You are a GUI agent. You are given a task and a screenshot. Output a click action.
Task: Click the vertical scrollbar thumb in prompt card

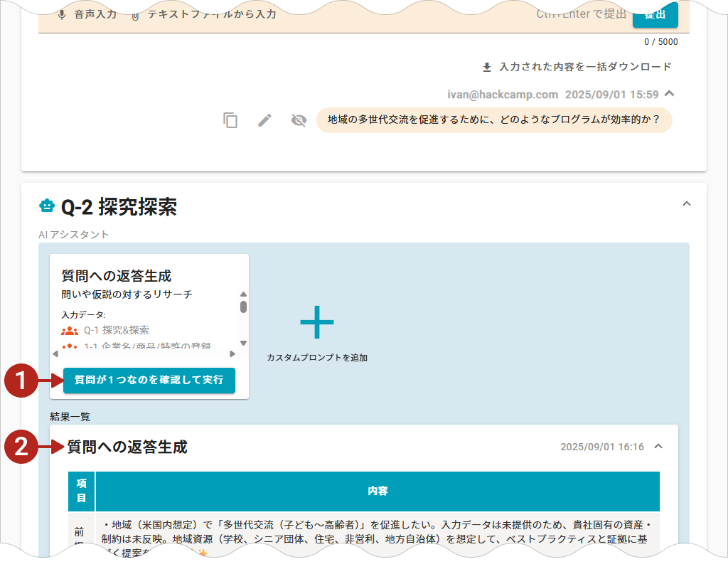tap(243, 307)
